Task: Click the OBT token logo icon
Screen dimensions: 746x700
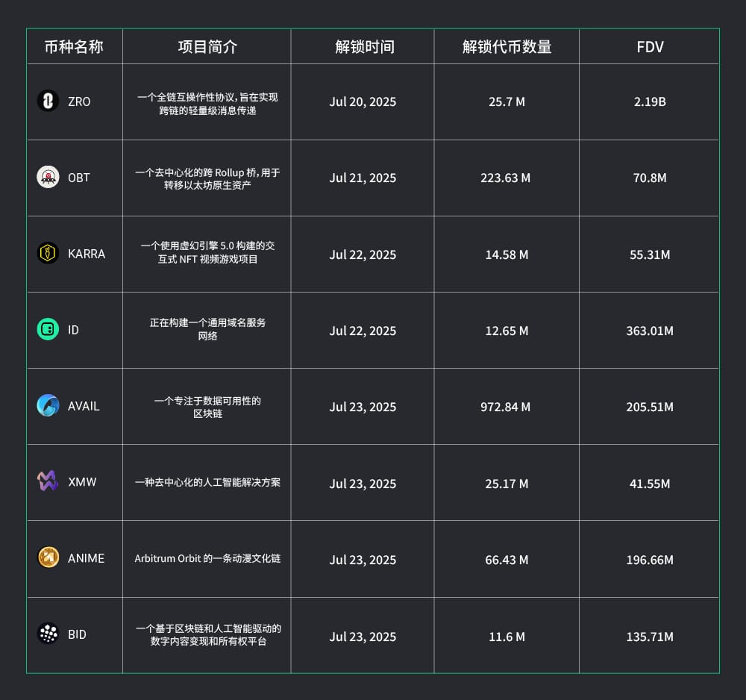Action: click(48, 177)
